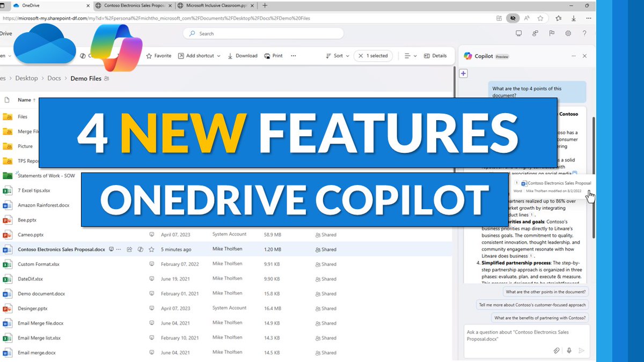
Task: Open browser downloads arrow icon
Action: tap(574, 18)
